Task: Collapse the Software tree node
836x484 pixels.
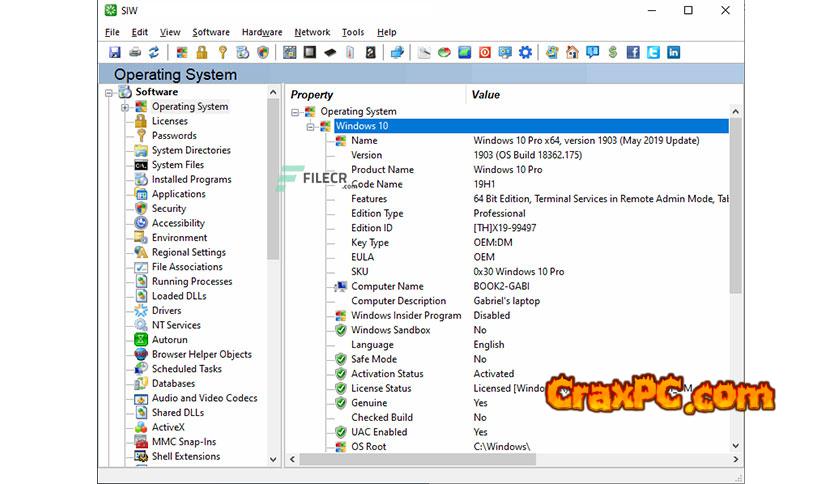Action: click(110, 92)
